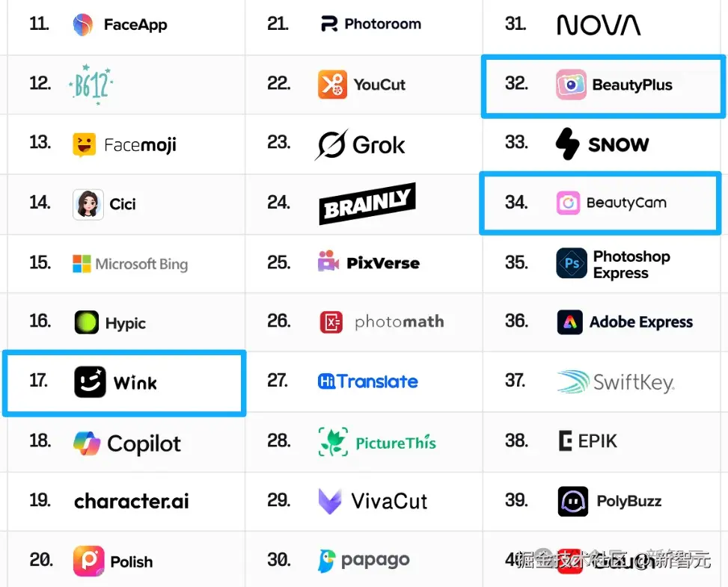
Task: Click the papago parrot icon
Action: [x=326, y=561]
